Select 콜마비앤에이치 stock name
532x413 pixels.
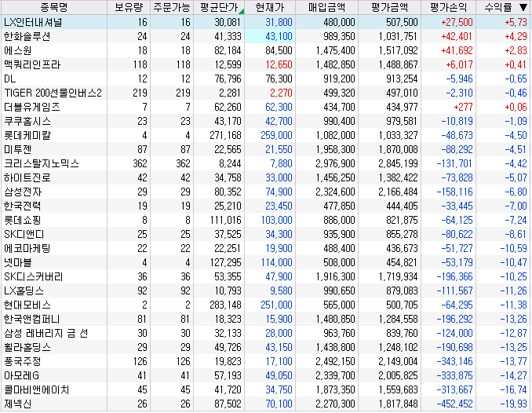pos(37,390)
